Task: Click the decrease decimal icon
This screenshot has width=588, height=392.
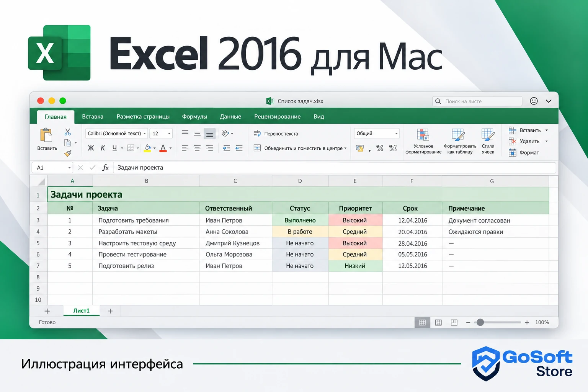Action: point(393,148)
